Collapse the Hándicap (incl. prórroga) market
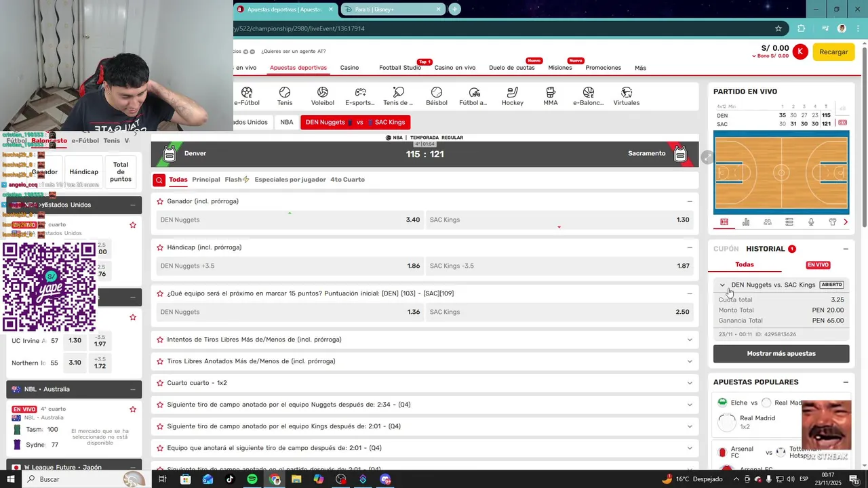 point(690,247)
